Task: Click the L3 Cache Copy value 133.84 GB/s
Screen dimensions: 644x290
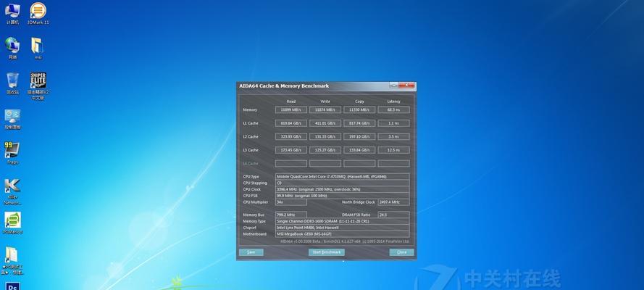Action: pyautogui.click(x=359, y=150)
